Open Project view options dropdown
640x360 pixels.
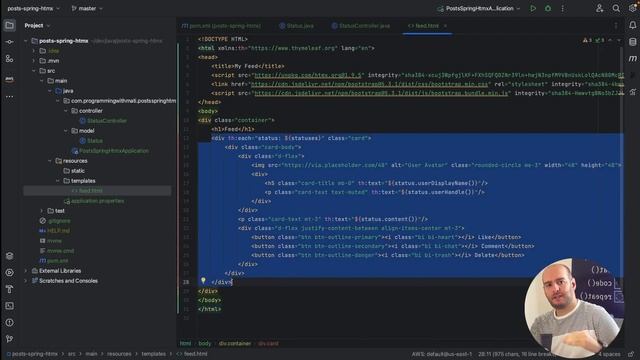[x=37, y=25]
